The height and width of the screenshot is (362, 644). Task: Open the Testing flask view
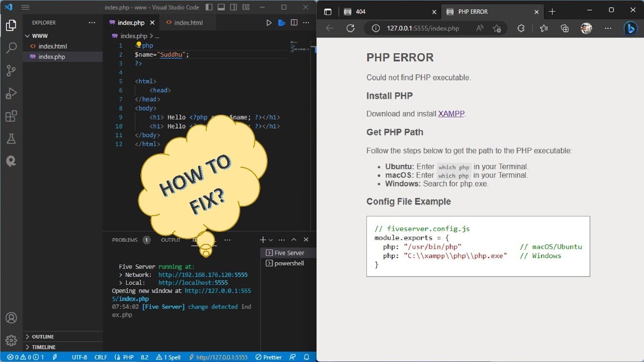[11, 139]
